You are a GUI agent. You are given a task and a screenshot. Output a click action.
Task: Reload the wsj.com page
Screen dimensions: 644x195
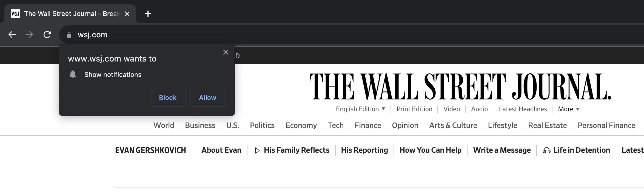click(x=47, y=35)
